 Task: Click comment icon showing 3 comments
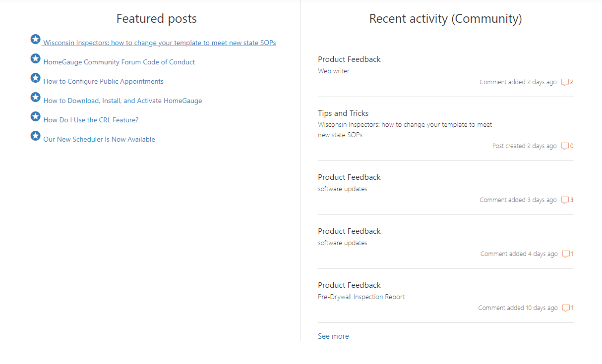tap(565, 201)
